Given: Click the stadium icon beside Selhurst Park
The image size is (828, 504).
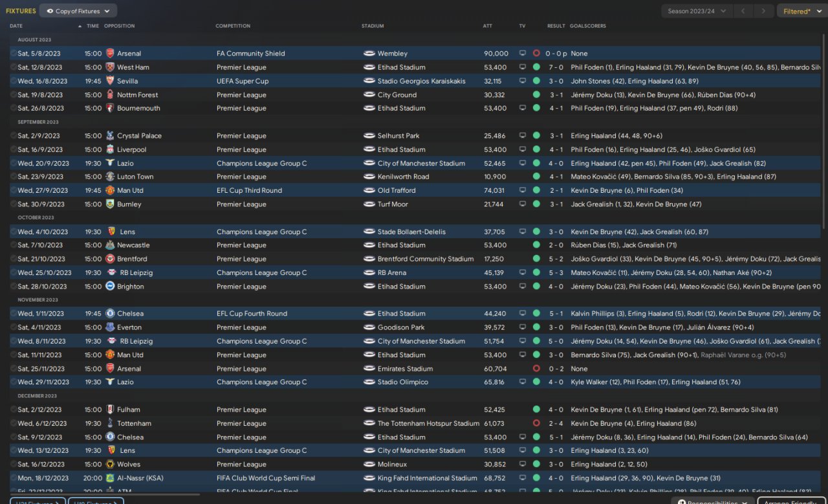Looking at the screenshot, I should point(369,136).
